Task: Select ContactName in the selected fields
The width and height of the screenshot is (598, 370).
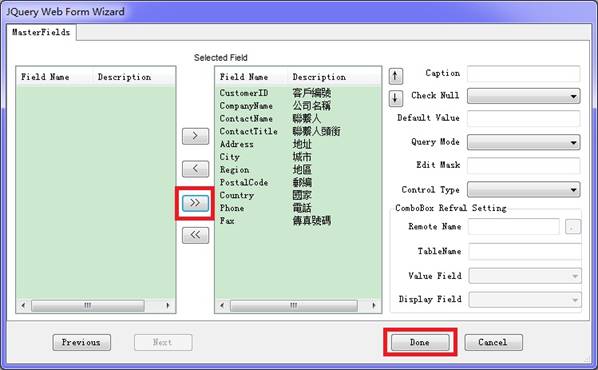Action: coord(298,119)
